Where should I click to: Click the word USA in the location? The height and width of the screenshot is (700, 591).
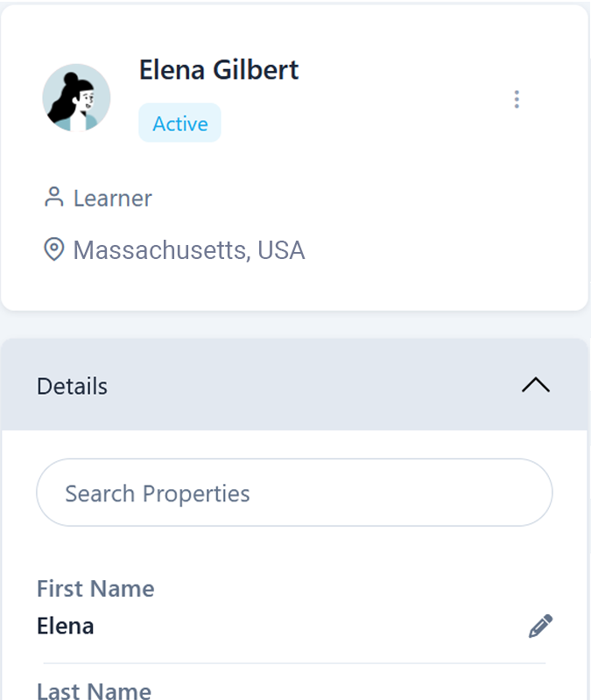coord(281,251)
